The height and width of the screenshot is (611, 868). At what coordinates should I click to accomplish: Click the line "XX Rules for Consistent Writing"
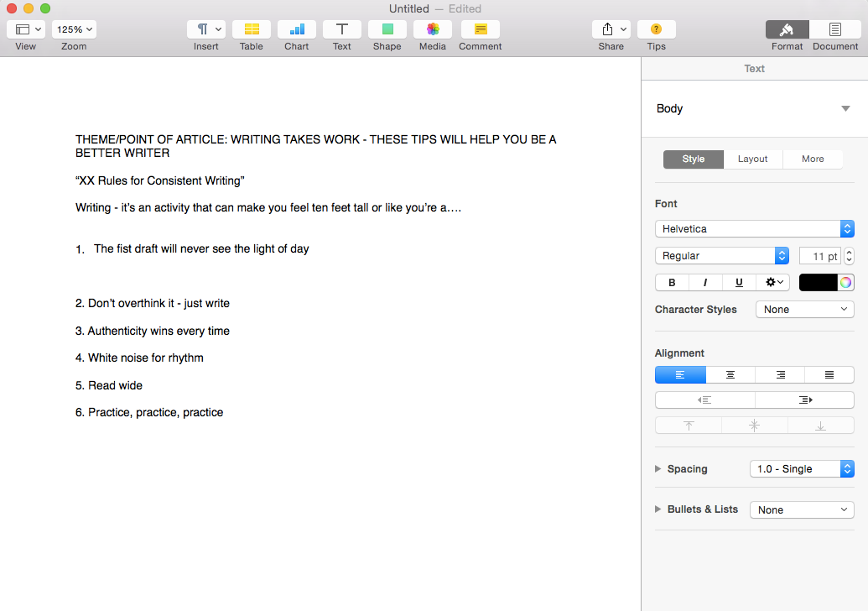tap(160, 180)
